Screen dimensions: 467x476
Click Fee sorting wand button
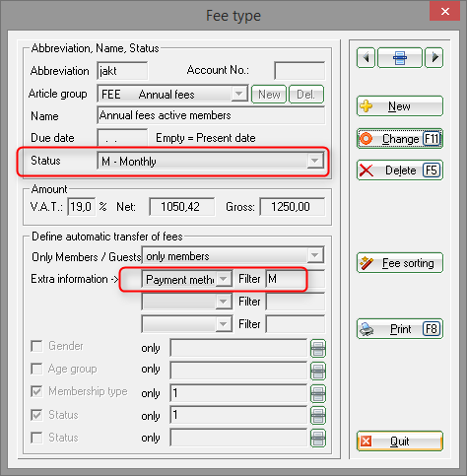(x=400, y=263)
